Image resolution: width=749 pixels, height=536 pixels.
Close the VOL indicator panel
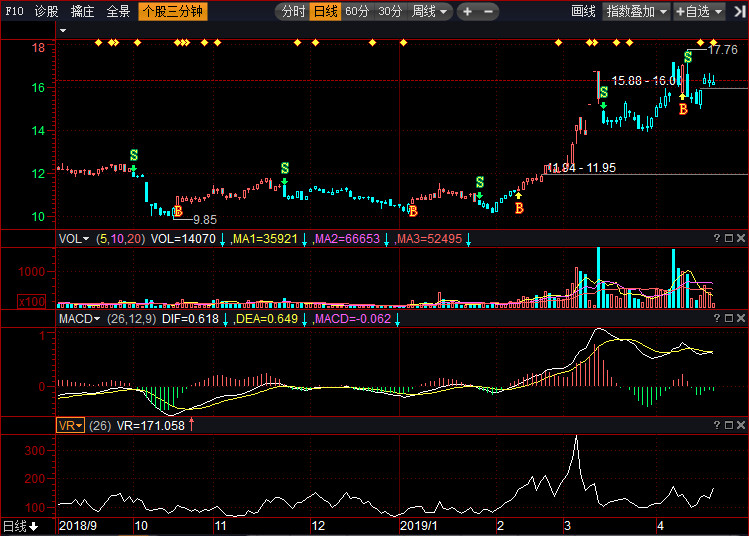tap(741, 238)
